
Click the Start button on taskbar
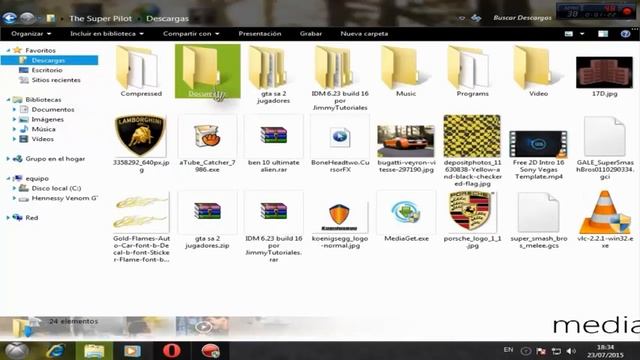pos(16,351)
